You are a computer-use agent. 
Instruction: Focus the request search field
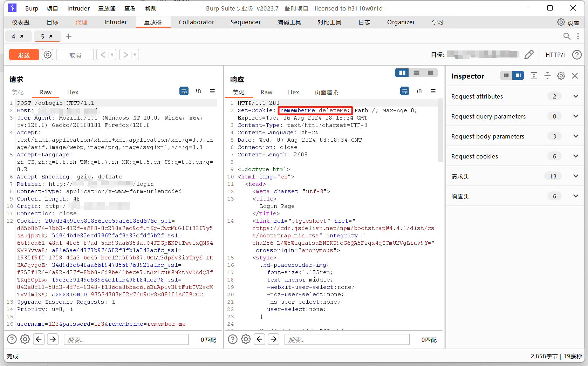point(126,339)
